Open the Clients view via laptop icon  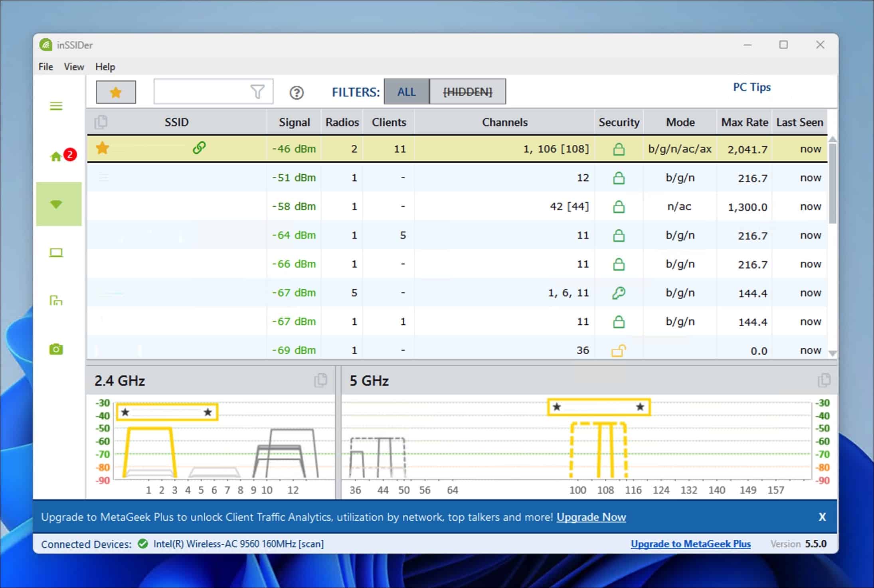[x=56, y=252]
